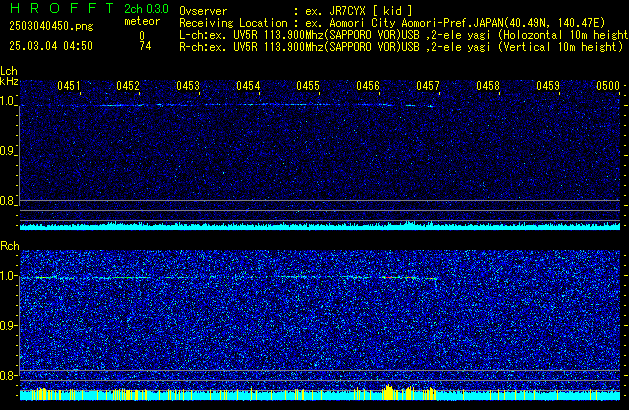Select the "Rch" channel label
629x410 pixels.
10,246
